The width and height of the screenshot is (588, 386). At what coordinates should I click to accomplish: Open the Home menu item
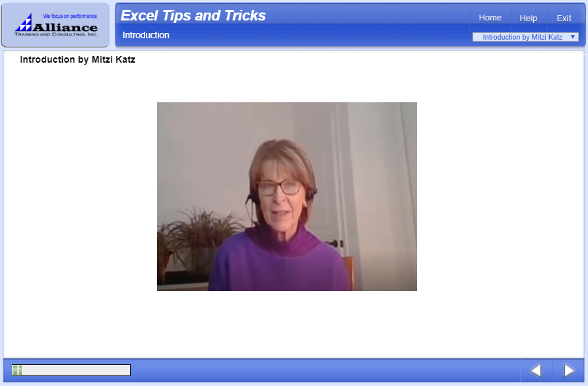point(490,18)
